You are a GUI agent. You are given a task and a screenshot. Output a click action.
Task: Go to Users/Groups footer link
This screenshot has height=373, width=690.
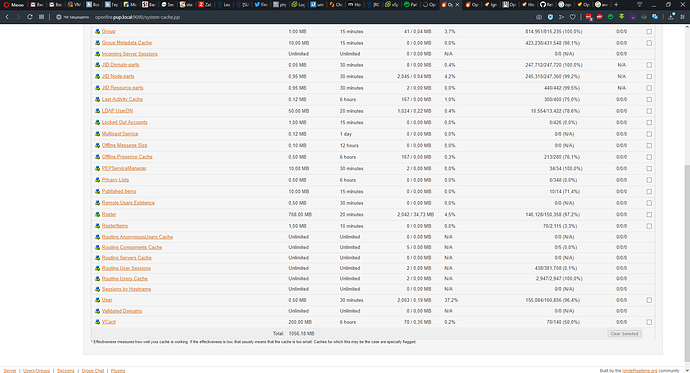pyautogui.click(x=37, y=371)
